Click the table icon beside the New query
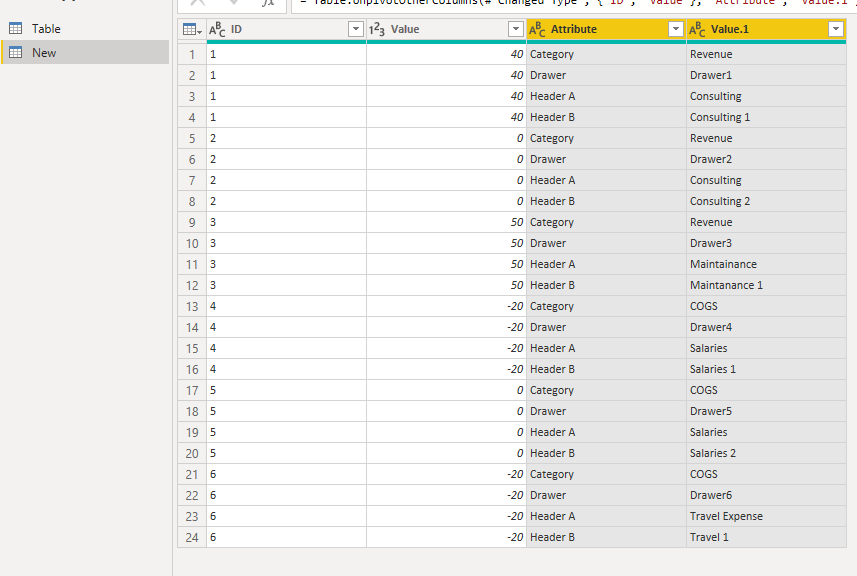 (x=16, y=52)
